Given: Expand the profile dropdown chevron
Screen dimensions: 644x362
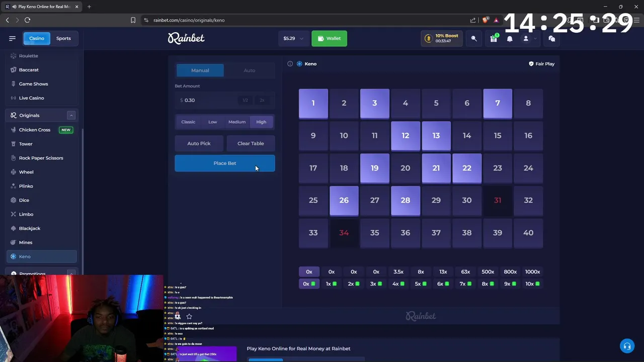Looking at the screenshot, I should tap(535, 38).
